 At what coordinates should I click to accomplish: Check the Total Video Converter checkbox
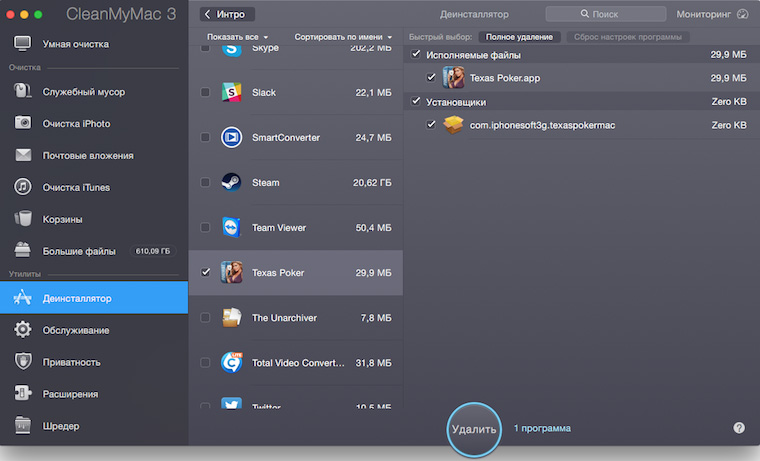coord(206,362)
